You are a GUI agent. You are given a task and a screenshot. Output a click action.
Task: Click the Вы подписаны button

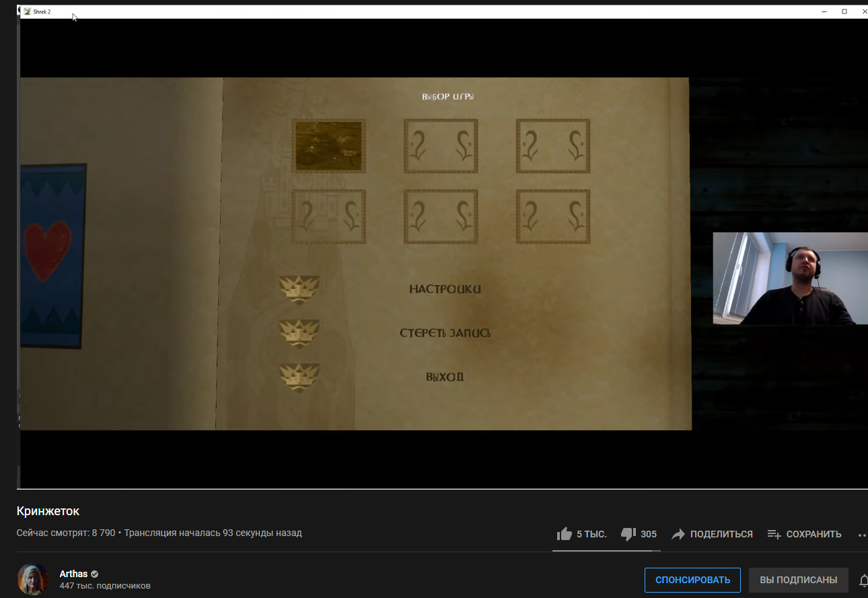click(x=798, y=580)
